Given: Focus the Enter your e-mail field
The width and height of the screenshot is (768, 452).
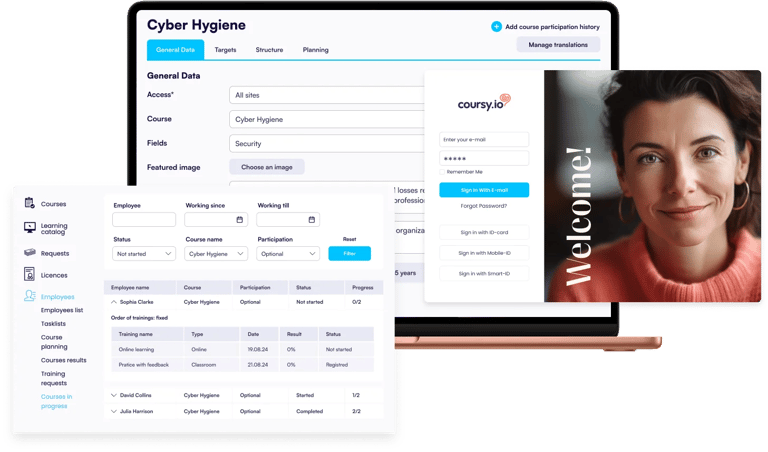Looking at the screenshot, I should pyautogui.click(x=484, y=140).
